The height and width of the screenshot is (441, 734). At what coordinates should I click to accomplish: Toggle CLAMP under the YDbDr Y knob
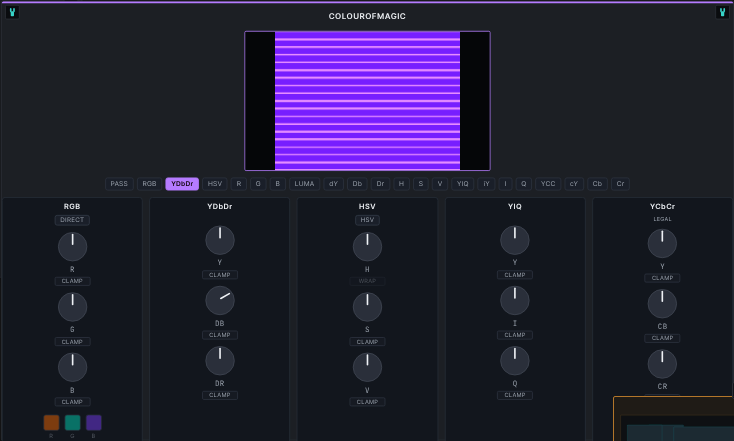pos(220,275)
